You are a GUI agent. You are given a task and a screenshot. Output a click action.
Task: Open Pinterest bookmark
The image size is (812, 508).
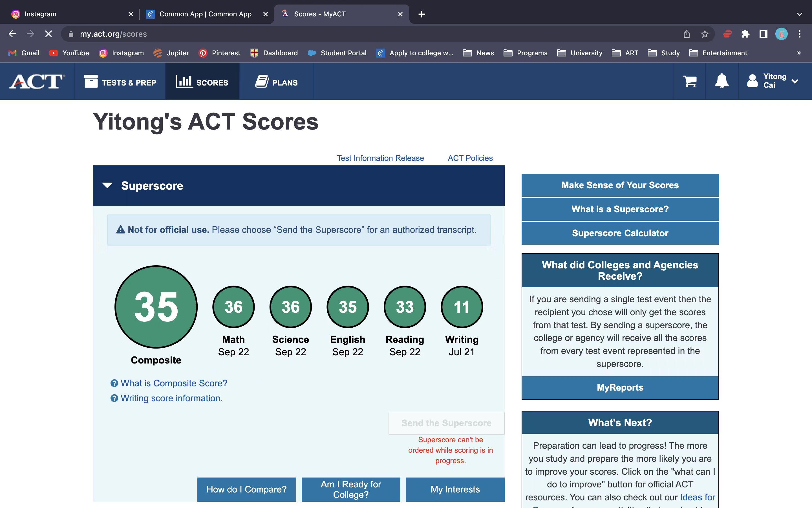tap(219, 53)
